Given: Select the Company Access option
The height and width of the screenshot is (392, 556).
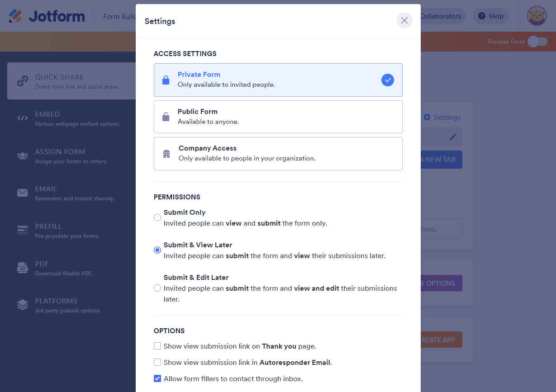Looking at the screenshot, I should pyautogui.click(x=278, y=154).
